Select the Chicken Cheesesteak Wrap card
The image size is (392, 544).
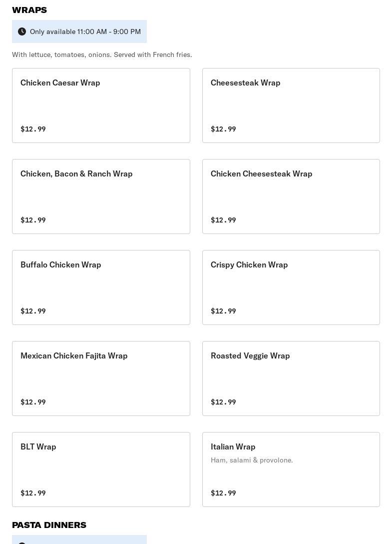coord(291,196)
